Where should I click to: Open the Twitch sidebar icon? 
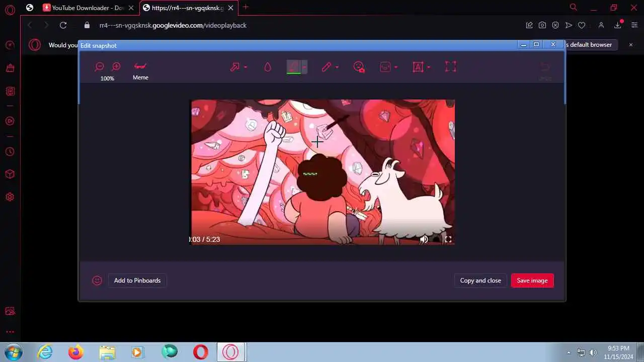[x=10, y=91]
